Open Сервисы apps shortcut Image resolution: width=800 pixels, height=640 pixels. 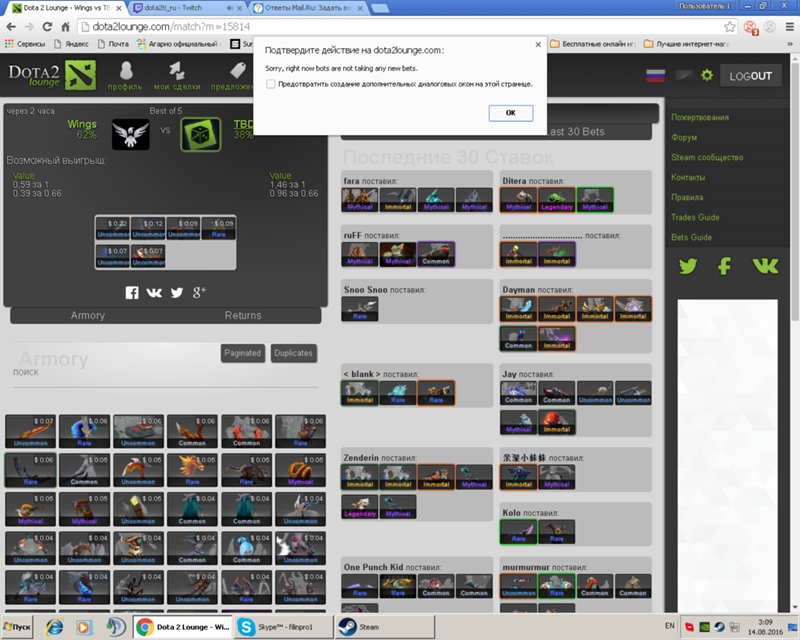point(25,44)
